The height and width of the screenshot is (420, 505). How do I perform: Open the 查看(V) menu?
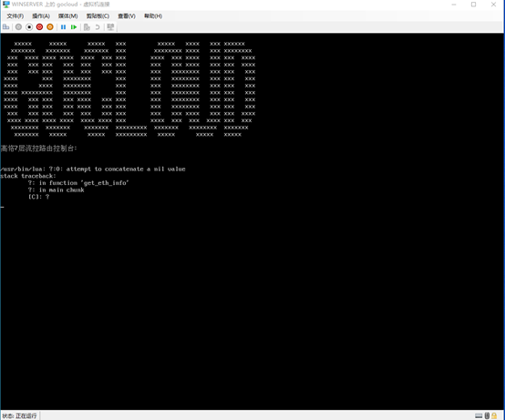coord(127,16)
